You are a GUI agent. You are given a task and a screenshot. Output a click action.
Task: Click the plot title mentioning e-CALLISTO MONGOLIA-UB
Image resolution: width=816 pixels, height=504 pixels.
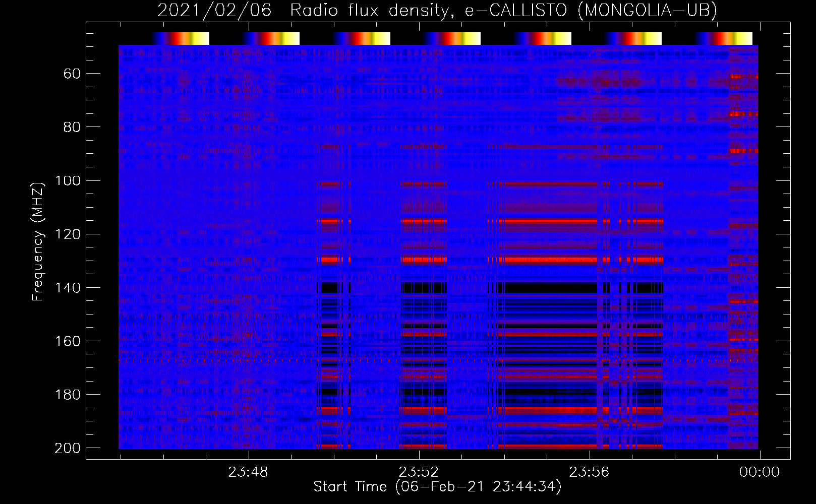pyautogui.click(x=437, y=10)
